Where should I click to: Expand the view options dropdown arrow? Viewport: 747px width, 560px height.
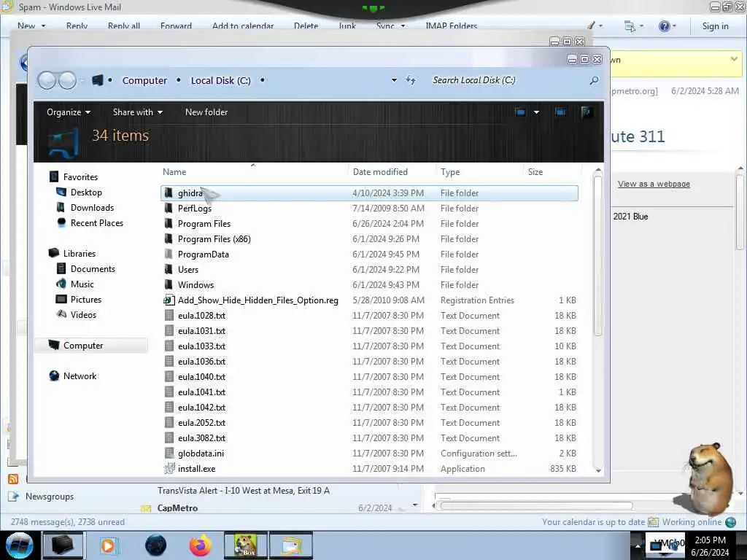pyautogui.click(x=536, y=112)
